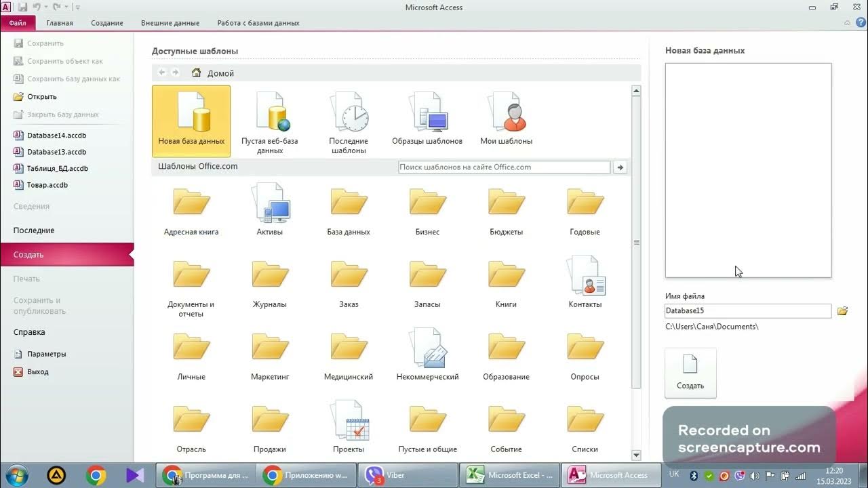Open Мои шаблоны
Screen dimensions: 868x488
pyautogui.click(x=506, y=118)
